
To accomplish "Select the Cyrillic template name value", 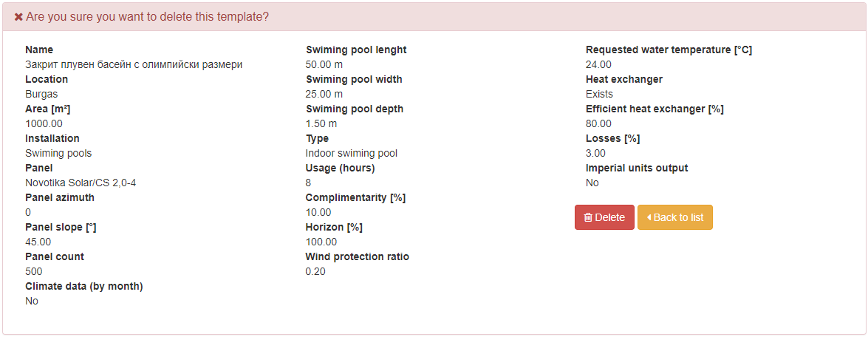I will (134, 65).
